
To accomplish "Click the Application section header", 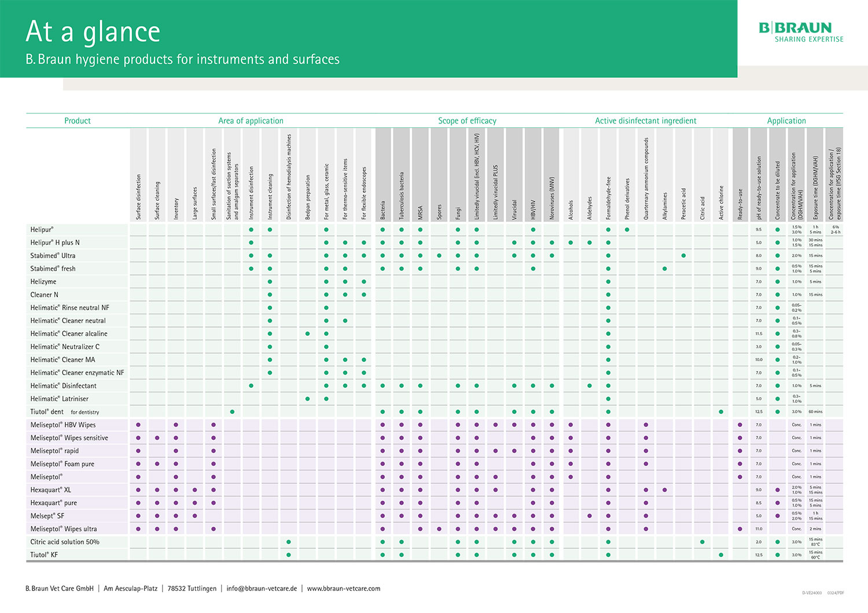I will pos(786,121).
